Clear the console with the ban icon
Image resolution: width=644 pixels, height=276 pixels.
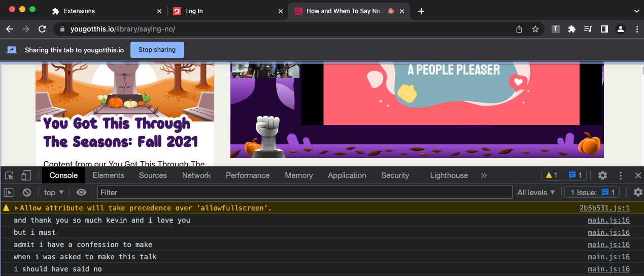tap(27, 192)
